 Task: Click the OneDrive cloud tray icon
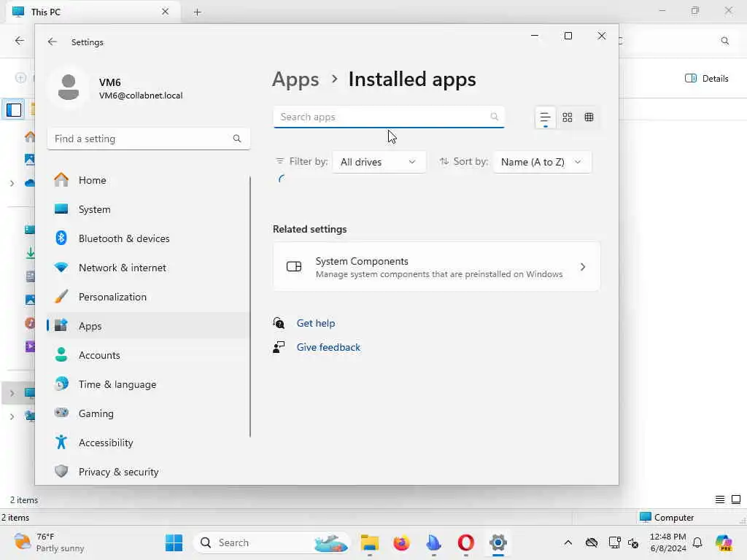(x=591, y=542)
